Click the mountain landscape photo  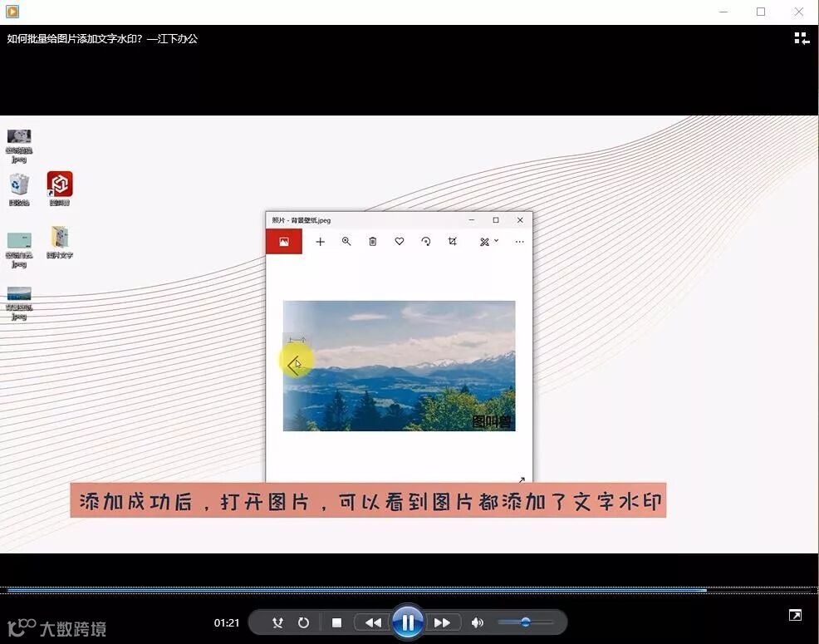399,366
